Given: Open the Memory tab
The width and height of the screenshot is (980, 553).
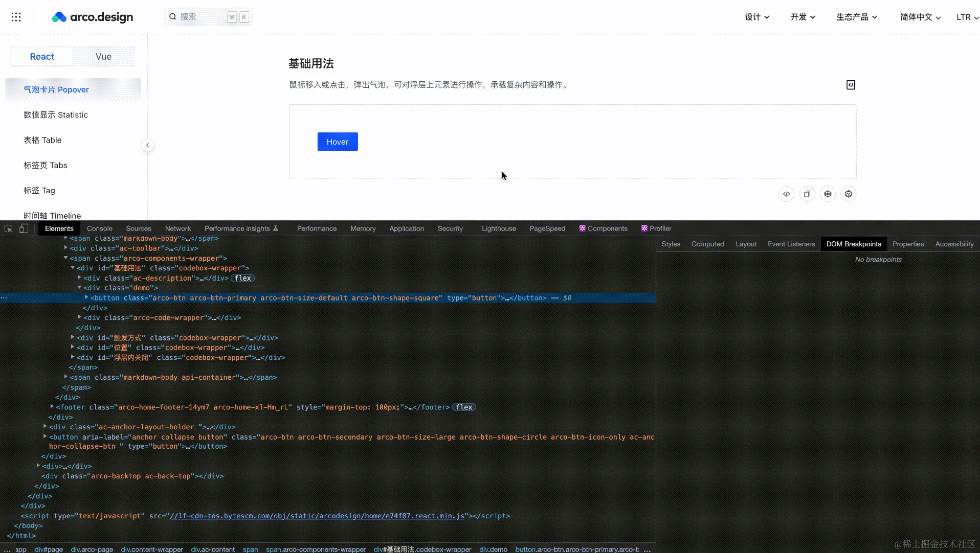Looking at the screenshot, I should tap(363, 228).
